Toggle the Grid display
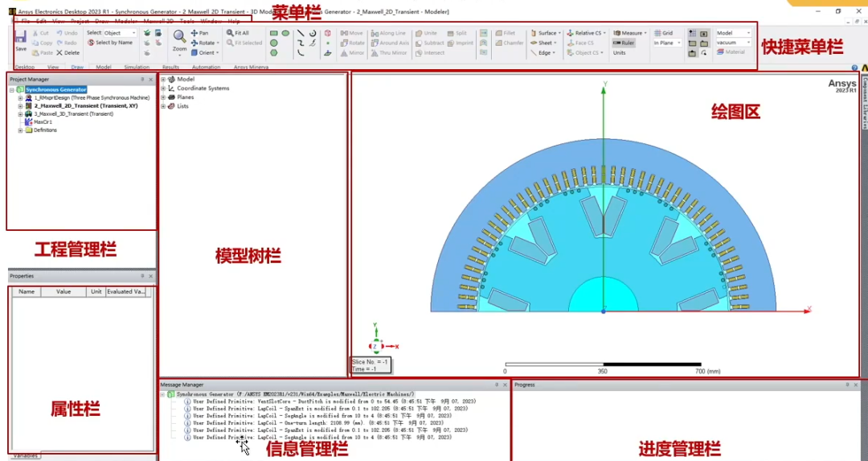The image size is (868, 461). click(664, 33)
